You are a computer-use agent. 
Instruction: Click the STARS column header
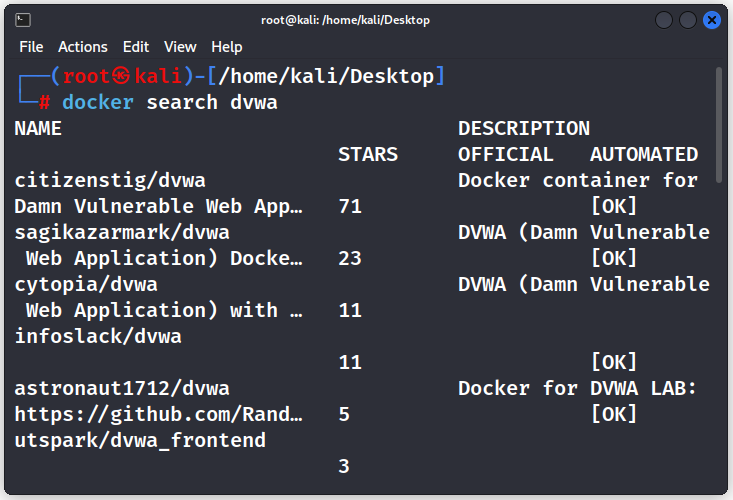368,154
